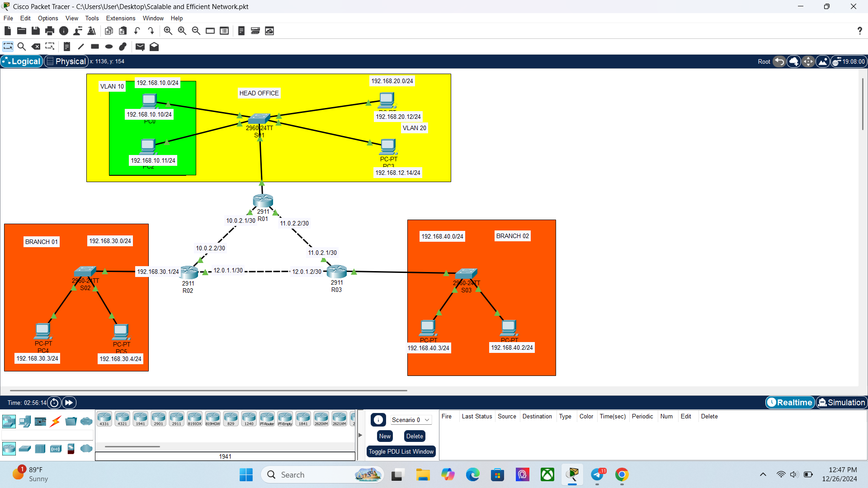Viewport: 868px width, 488px height.
Task: Select the Delete tool in the tools bar
Action: pos(36,46)
